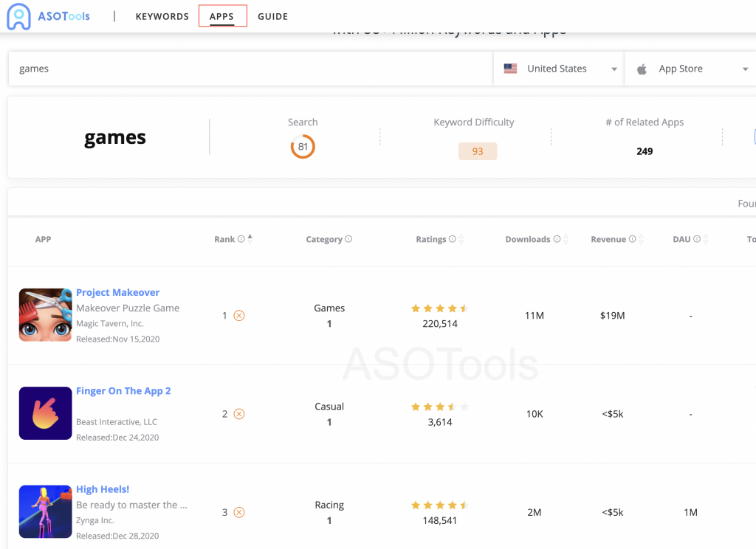Click the Finger On The App 2 star rating
The height and width of the screenshot is (549, 756).
click(440, 407)
